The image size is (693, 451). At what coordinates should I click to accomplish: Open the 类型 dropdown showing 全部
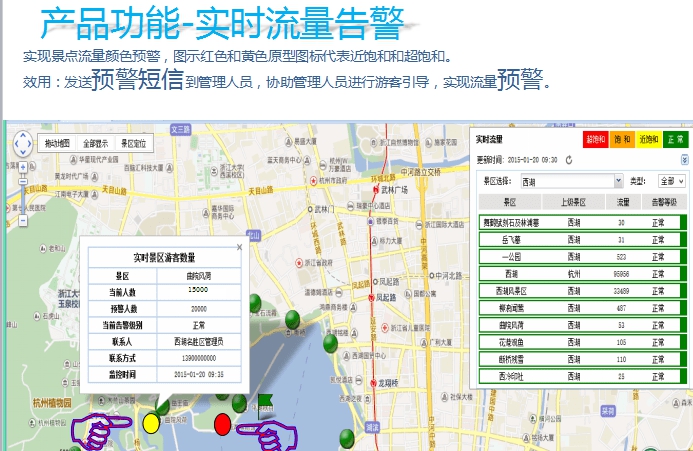671,181
